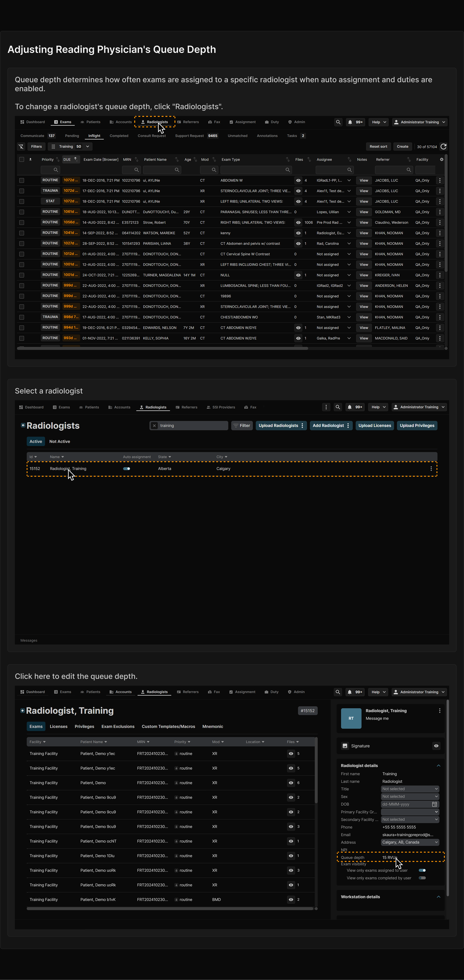
Task: Click the Upload Licenses button
Action: point(374,426)
